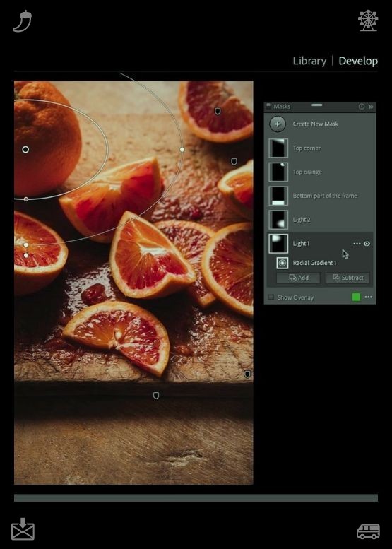
Task: Click the chili pepper icon
Action: point(23,21)
